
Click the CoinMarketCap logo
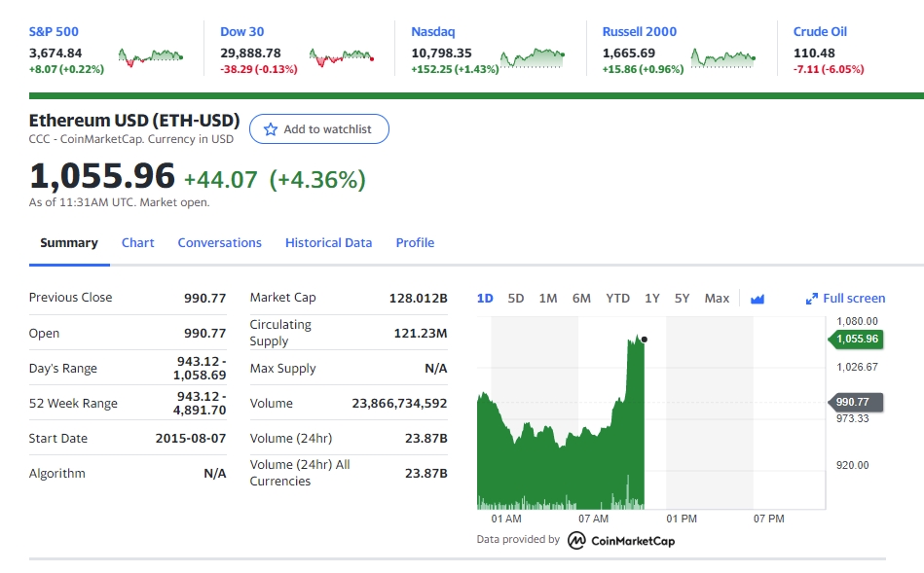tap(621, 541)
